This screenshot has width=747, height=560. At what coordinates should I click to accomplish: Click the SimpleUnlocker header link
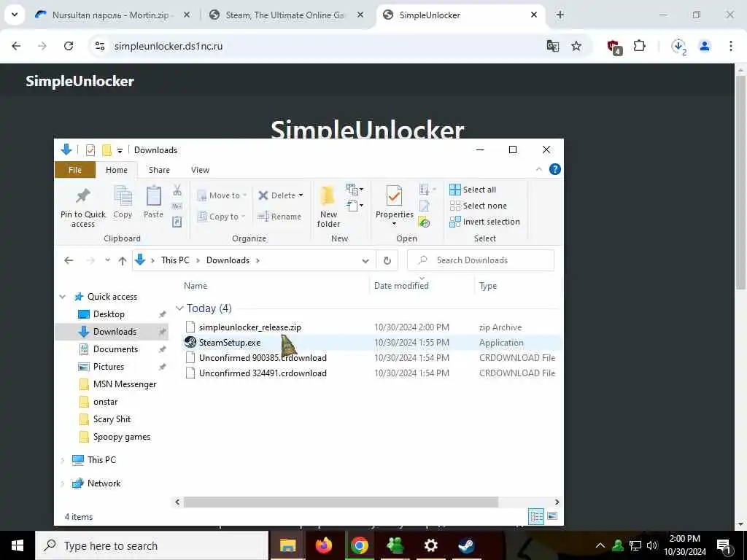click(x=80, y=81)
